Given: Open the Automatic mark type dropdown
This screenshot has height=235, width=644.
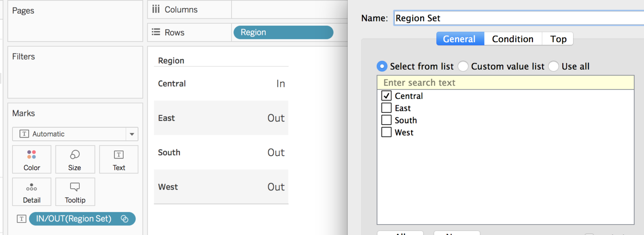Looking at the screenshot, I should click(x=132, y=134).
